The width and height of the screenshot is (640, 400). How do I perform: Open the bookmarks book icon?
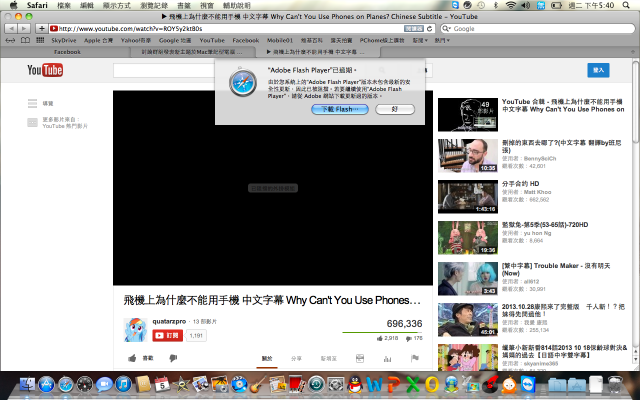25,40
